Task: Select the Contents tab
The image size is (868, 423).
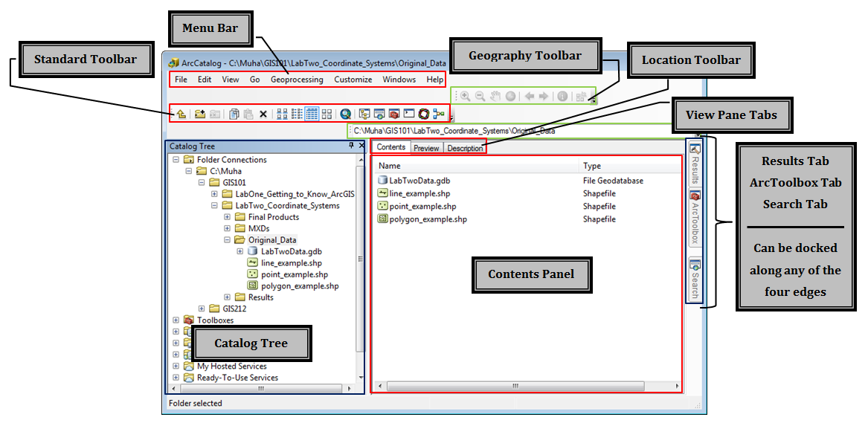Action: [x=391, y=147]
